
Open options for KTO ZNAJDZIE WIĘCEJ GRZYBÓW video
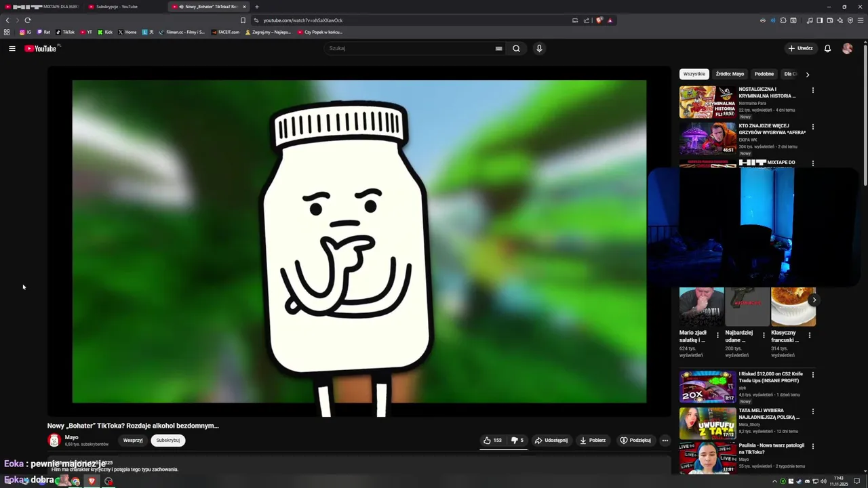[812, 127]
